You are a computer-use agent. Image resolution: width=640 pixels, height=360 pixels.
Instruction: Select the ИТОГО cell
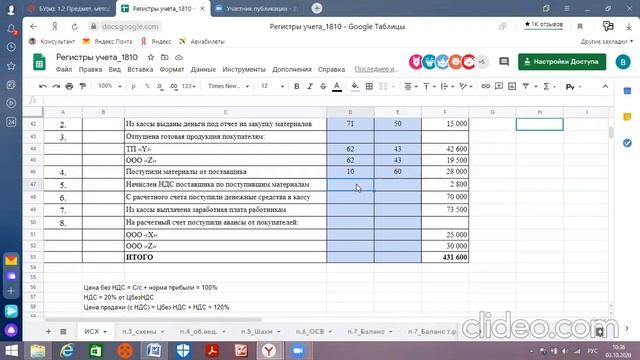pos(225,257)
